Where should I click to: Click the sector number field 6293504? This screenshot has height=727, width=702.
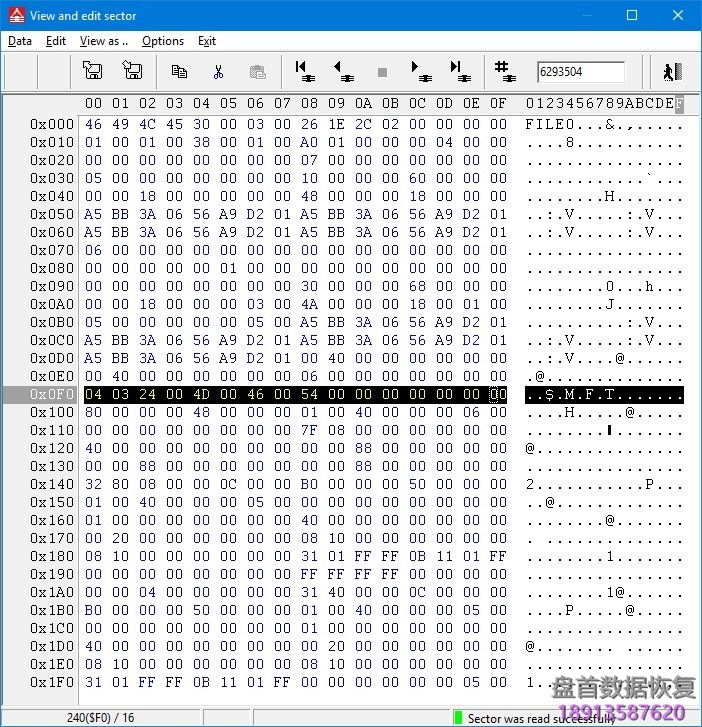[581, 72]
